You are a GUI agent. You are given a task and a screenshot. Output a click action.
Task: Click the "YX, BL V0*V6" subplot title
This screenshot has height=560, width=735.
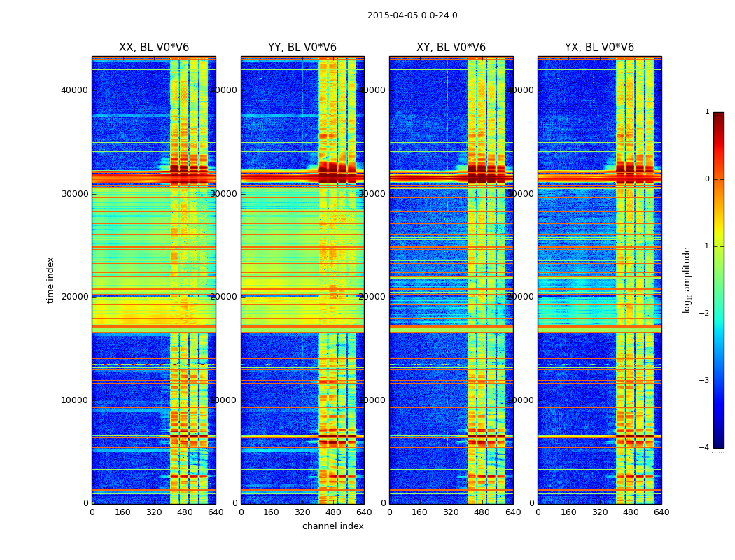coord(599,48)
